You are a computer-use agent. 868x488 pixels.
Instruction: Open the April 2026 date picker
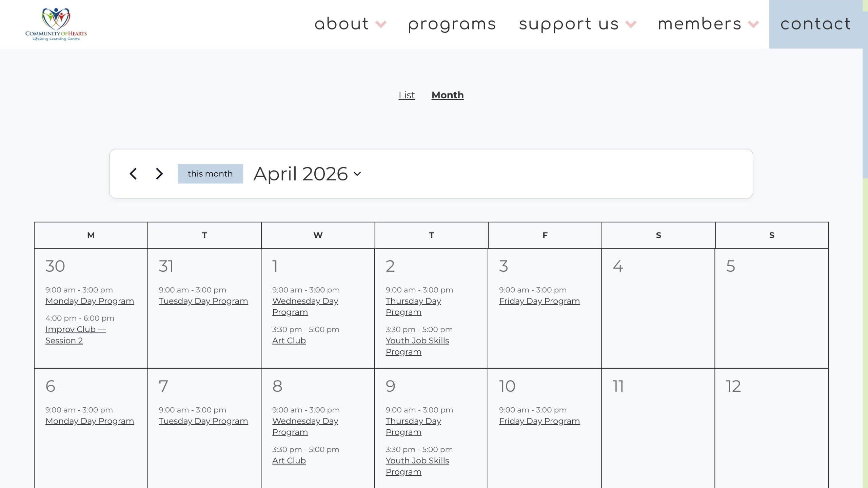tap(307, 174)
